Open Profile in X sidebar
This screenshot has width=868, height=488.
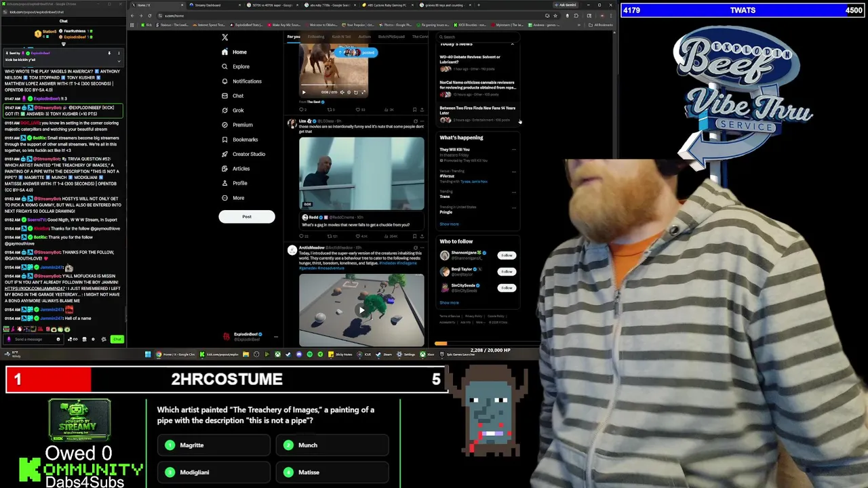234,183
